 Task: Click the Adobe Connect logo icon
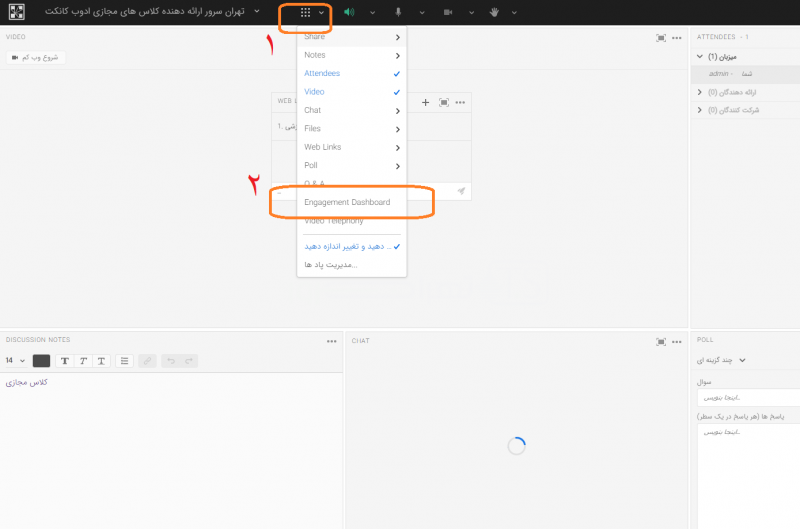click(18, 13)
